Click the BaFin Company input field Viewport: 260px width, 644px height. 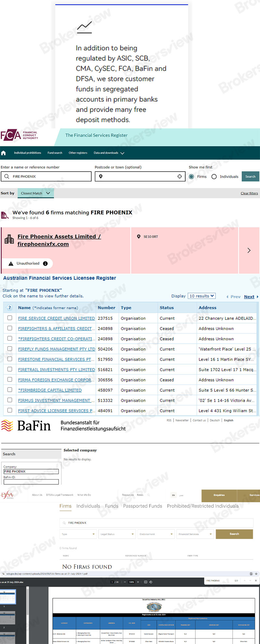coord(31,471)
